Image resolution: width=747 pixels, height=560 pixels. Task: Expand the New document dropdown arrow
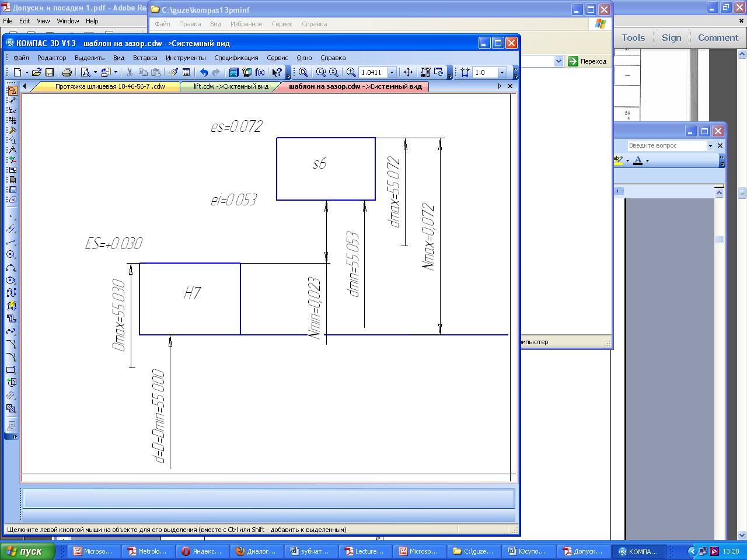point(27,72)
